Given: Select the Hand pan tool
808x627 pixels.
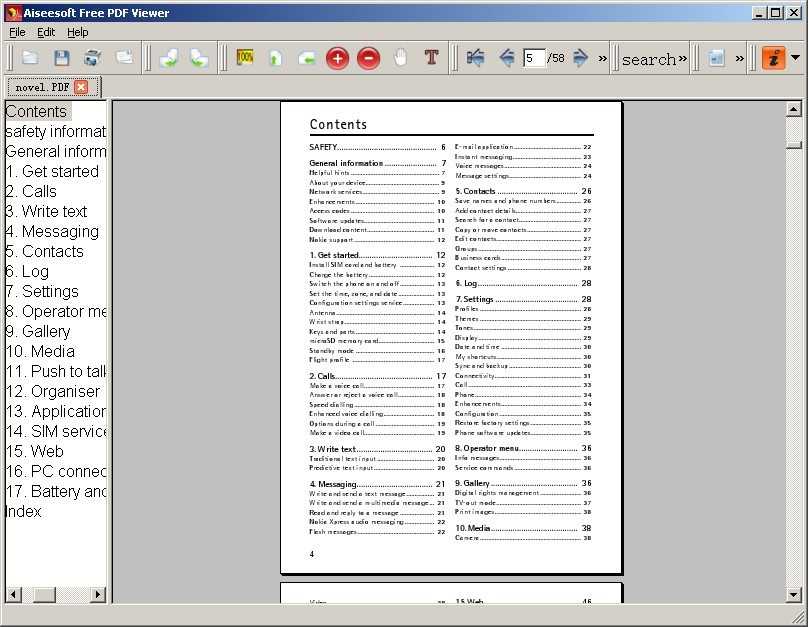Looking at the screenshot, I should pos(400,58).
